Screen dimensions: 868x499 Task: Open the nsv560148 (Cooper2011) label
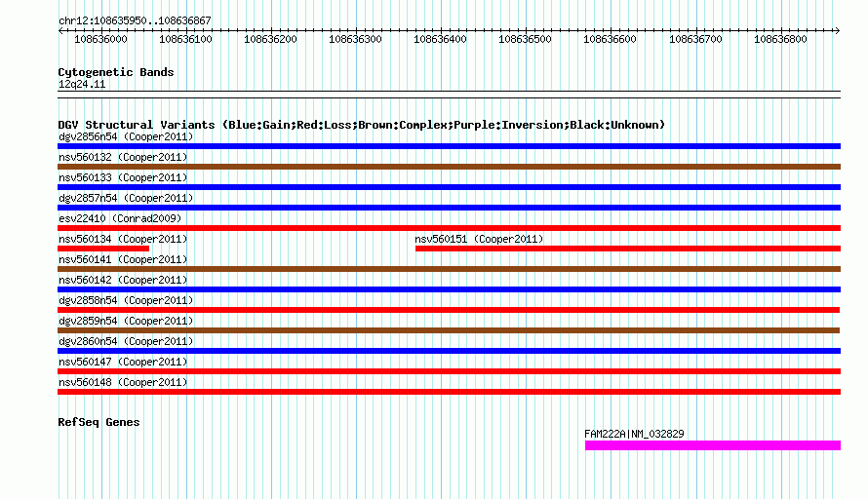pyautogui.click(x=123, y=382)
